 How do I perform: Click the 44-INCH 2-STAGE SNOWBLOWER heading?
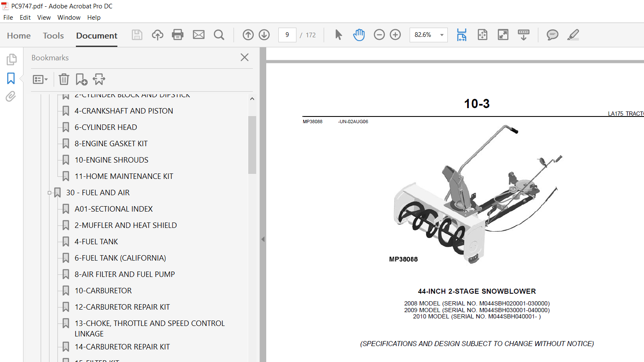click(477, 291)
